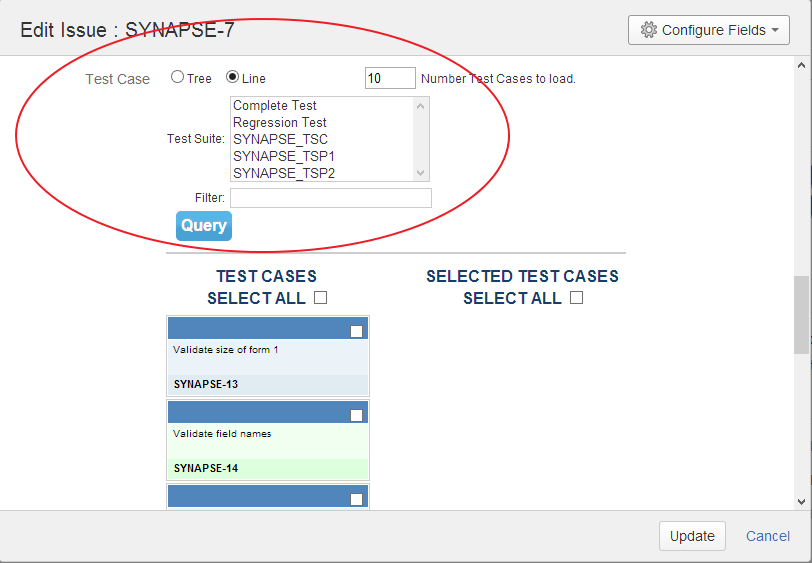Tick the checkbox on SYNAPSE-13 card
The width and height of the screenshot is (812, 563).
tap(357, 332)
